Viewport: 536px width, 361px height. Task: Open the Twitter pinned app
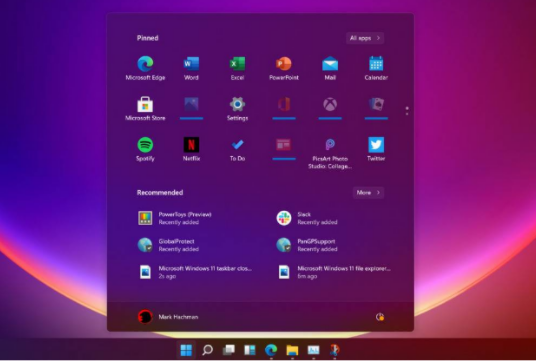point(376,149)
